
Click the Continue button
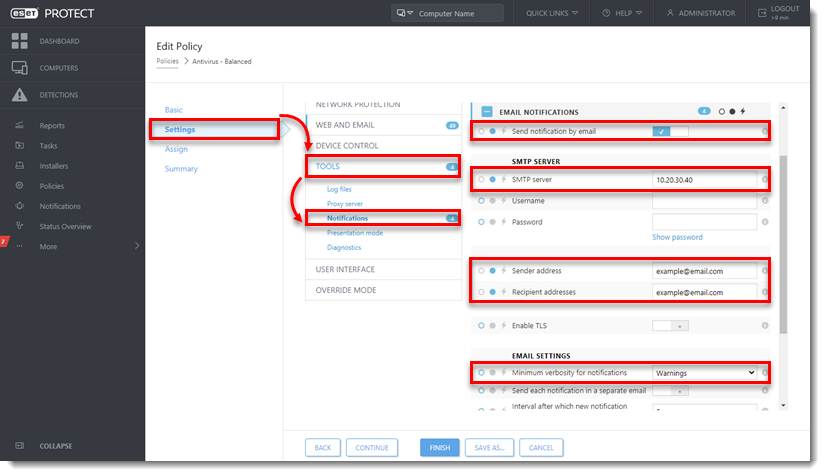[372, 448]
